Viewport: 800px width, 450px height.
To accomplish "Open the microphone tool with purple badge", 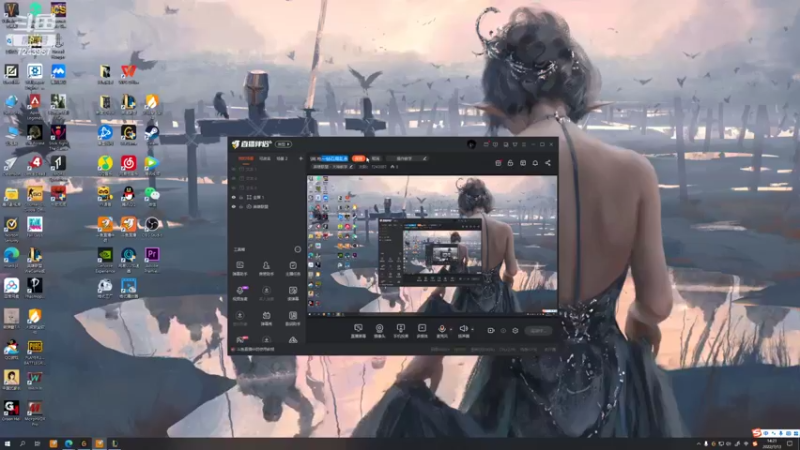I will point(240,293).
